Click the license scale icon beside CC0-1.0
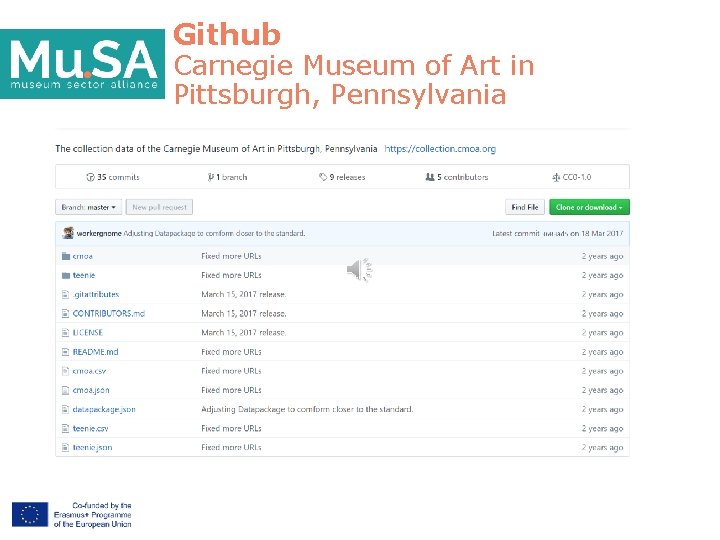This screenshot has width=720, height=540. (x=556, y=177)
